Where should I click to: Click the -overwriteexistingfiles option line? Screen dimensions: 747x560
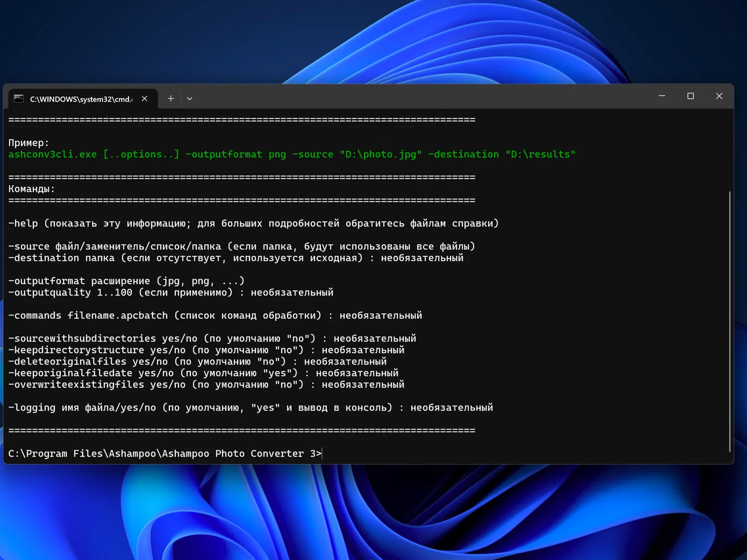click(206, 384)
